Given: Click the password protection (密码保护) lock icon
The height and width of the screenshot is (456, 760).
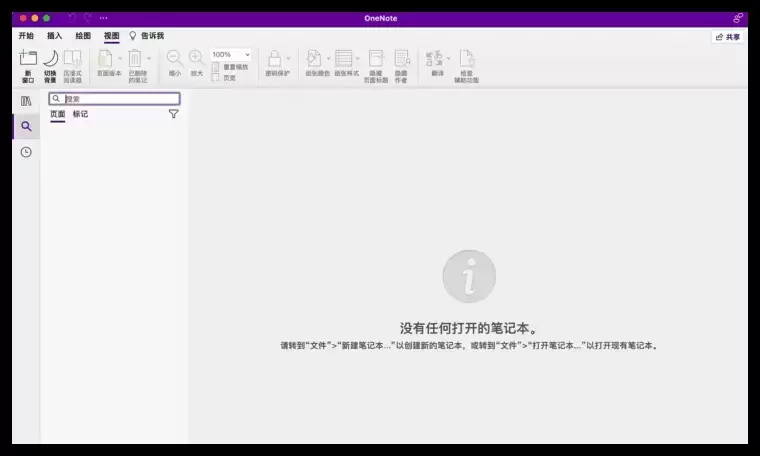Looking at the screenshot, I should tap(275, 59).
